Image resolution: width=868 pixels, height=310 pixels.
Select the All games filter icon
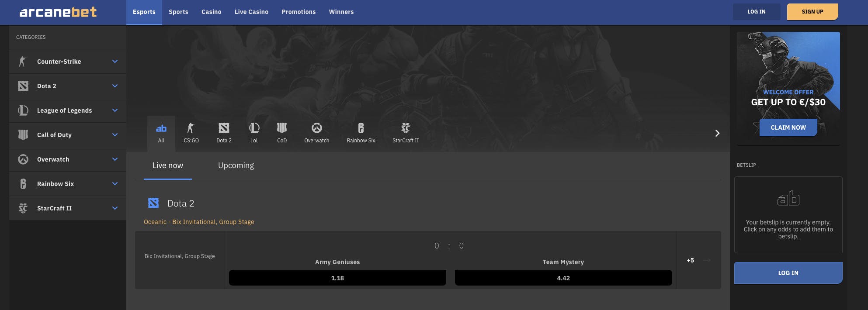click(x=161, y=128)
